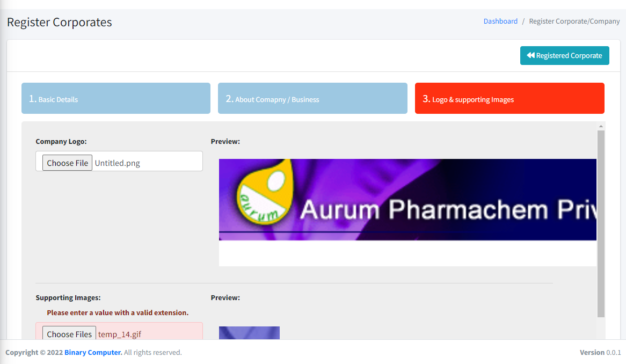The height and width of the screenshot is (364, 626).
Task: Go to the Dashboard breadcrumb link
Action: tap(500, 21)
